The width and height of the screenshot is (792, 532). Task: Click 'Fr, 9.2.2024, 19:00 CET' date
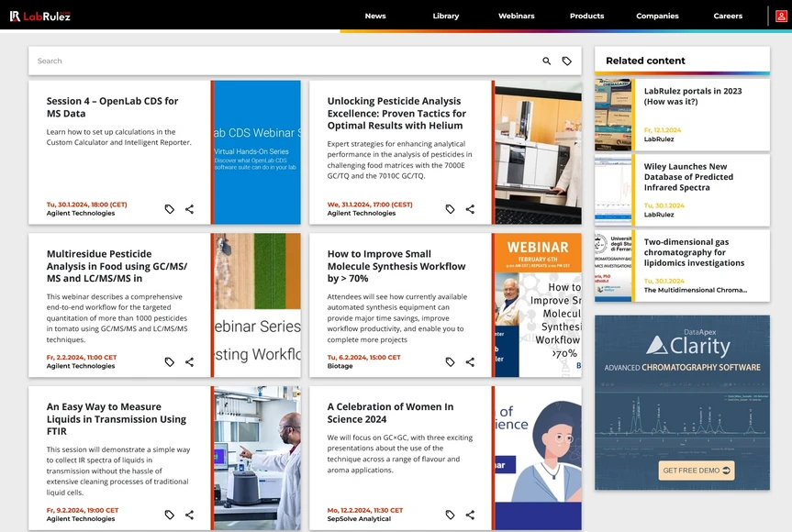(x=83, y=510)
